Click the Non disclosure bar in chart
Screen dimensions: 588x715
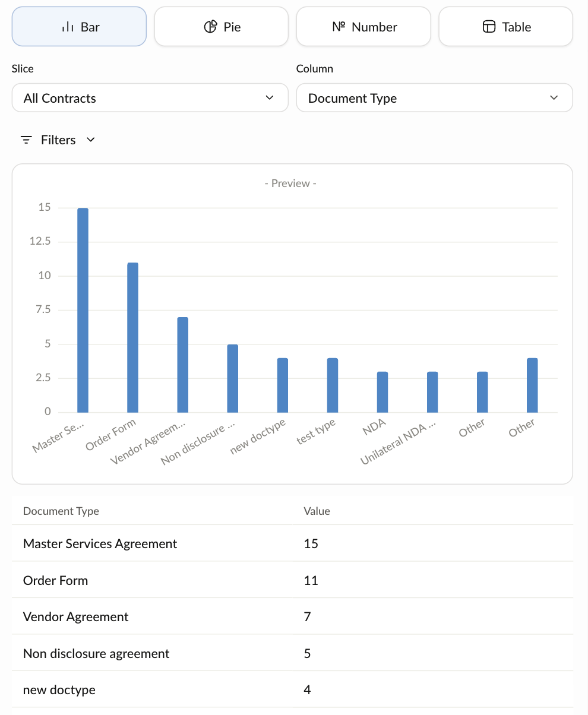click(x=232, y=378)
